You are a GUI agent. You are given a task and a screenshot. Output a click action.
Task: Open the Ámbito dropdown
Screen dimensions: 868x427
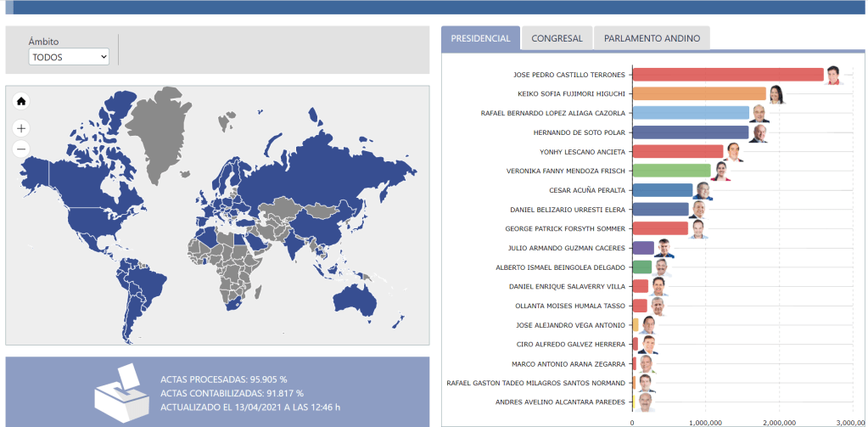click(69, 57)
